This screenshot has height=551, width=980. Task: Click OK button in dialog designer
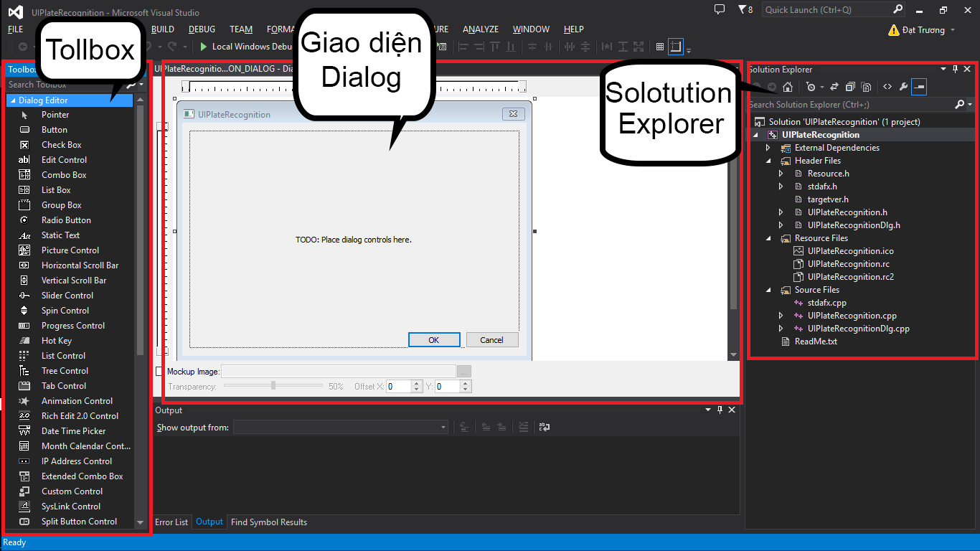(x=434, y=340)
